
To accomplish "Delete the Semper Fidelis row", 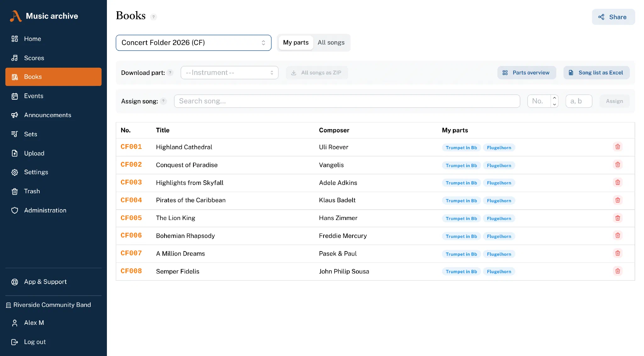I will [618, 271].
